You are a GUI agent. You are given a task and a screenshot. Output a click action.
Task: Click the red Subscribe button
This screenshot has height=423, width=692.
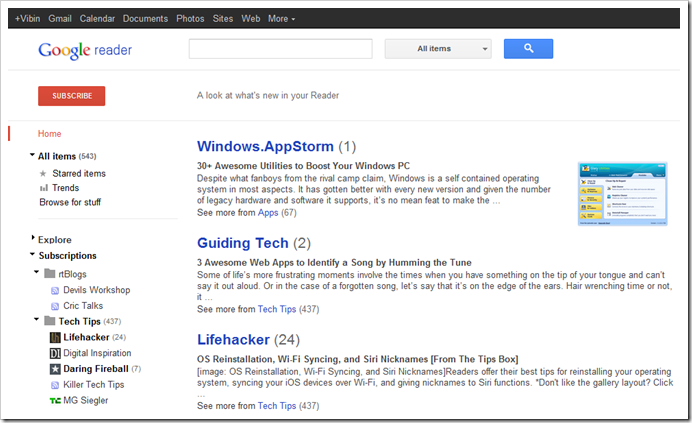(x=71, y=96)
